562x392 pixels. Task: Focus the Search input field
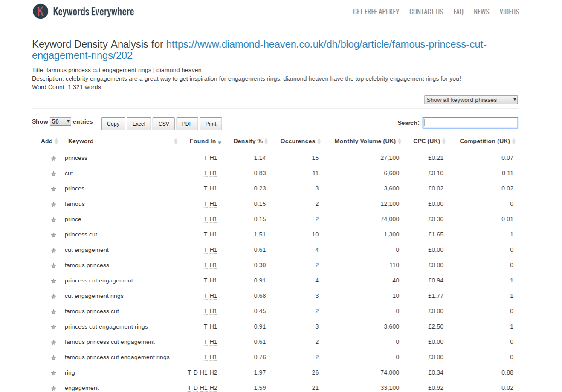tap(470, 123)
